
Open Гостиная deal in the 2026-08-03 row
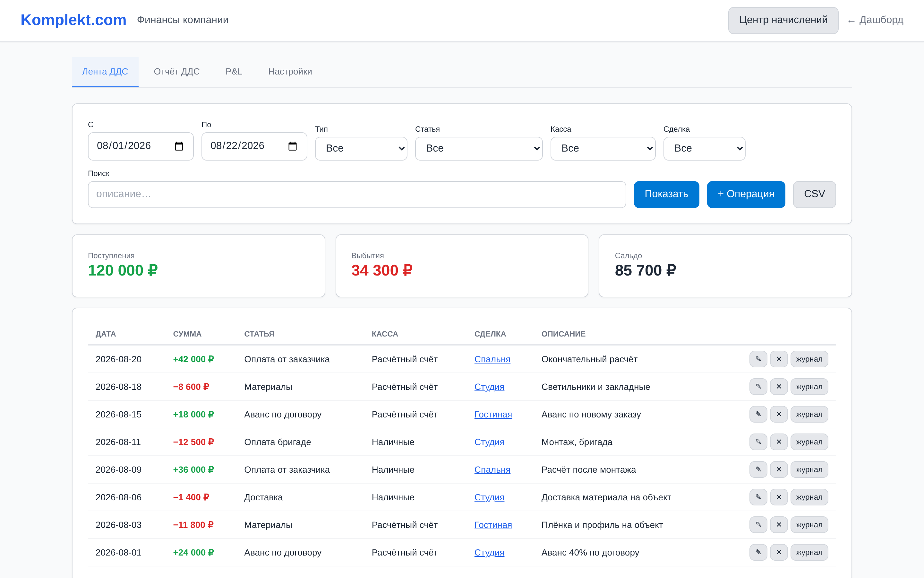(493, 525)
